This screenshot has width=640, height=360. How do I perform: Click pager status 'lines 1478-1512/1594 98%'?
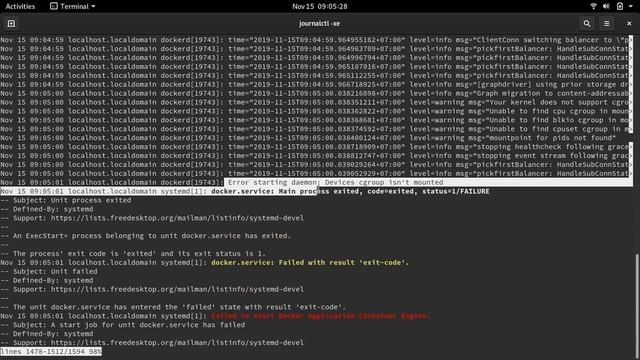coord(51,351)
